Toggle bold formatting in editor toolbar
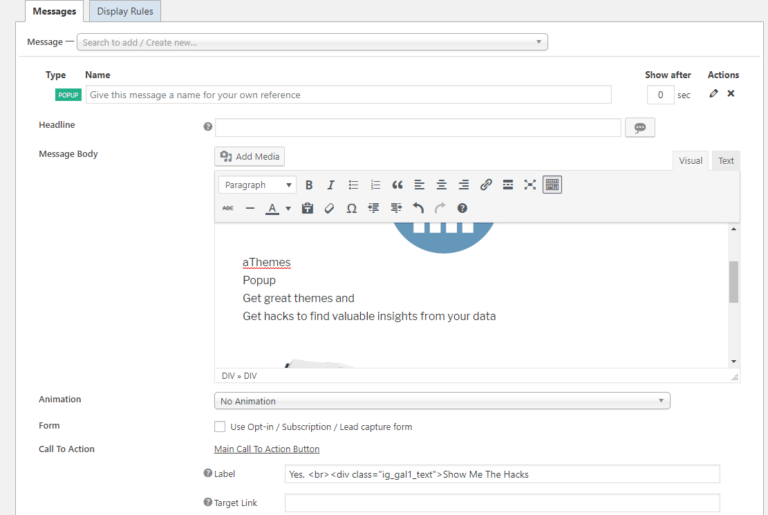 pyautogui.click(x=309, y=185)
